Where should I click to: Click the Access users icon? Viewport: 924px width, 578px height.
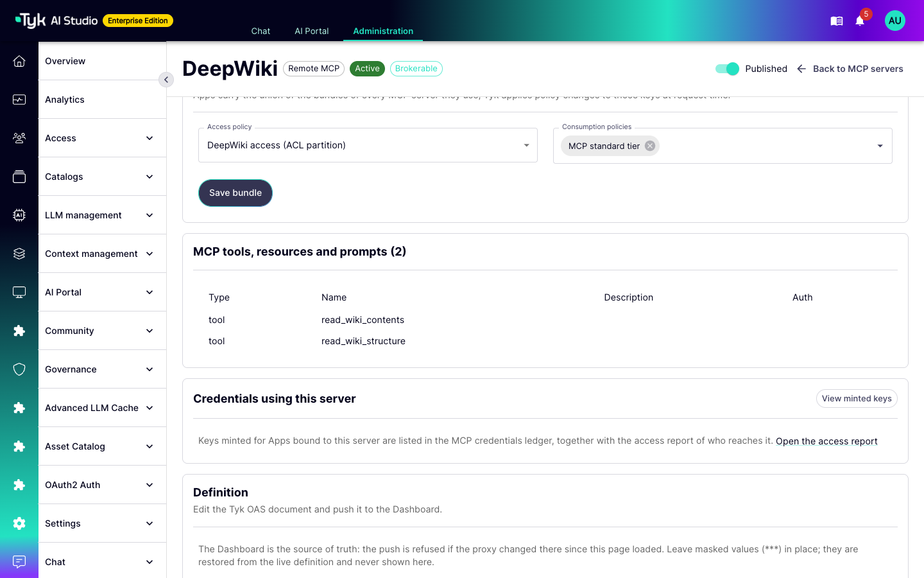pos(19,138)
